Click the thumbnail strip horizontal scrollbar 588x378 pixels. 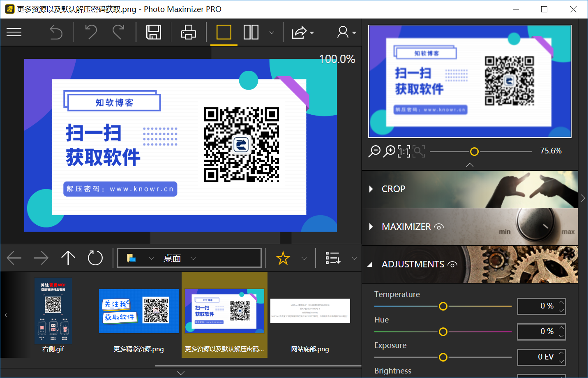(258, 366)
